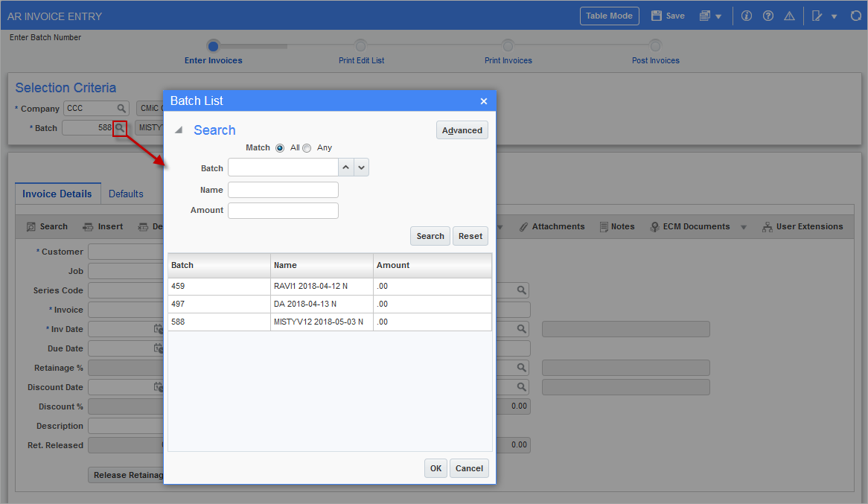Switch to Invoice Details tab
Viewport: 868px width, 504px height.
tap(57, 194)
